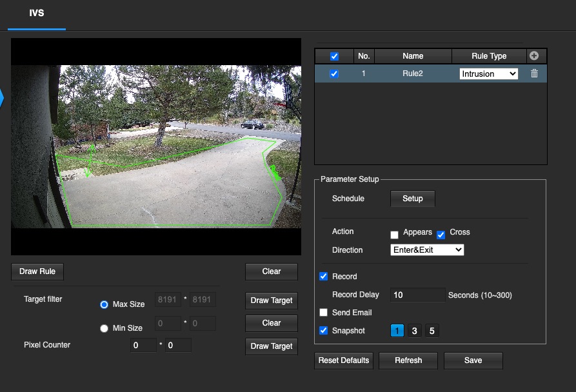Focus the Record Delay seconds field
Viewport: 576px width, 392px height.
(418, 295)
